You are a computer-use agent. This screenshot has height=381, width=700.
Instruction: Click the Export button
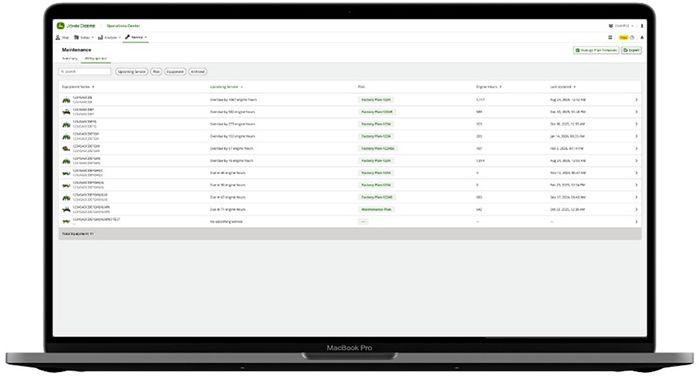click(632, 50)
